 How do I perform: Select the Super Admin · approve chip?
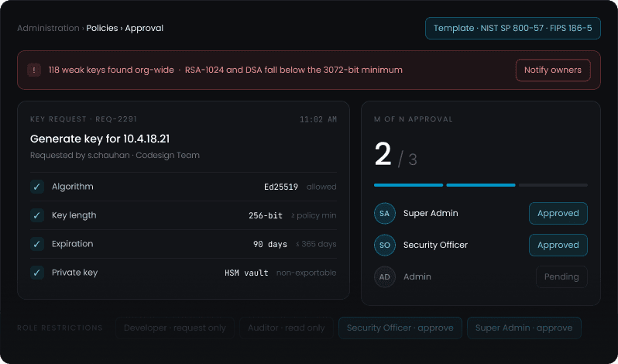coord(524,328)
